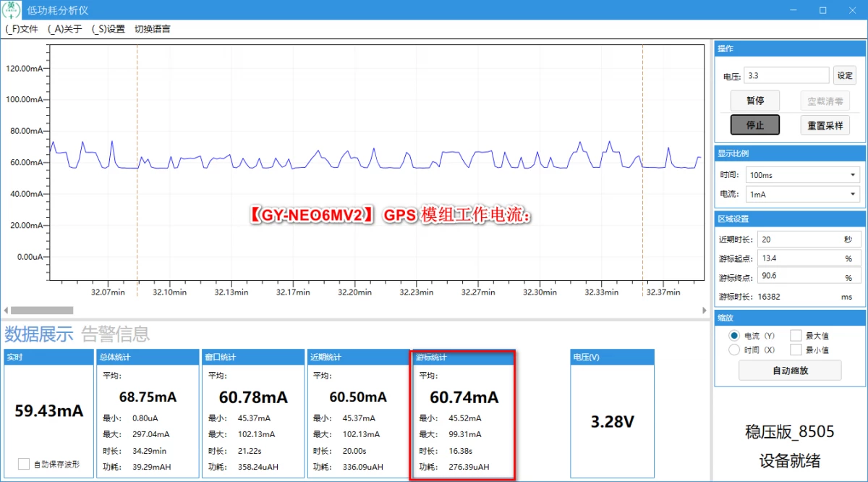The height and width of the screenshot is (482, 868).
Task: Click the 设备就绪 status text
Action: [790, 461]
